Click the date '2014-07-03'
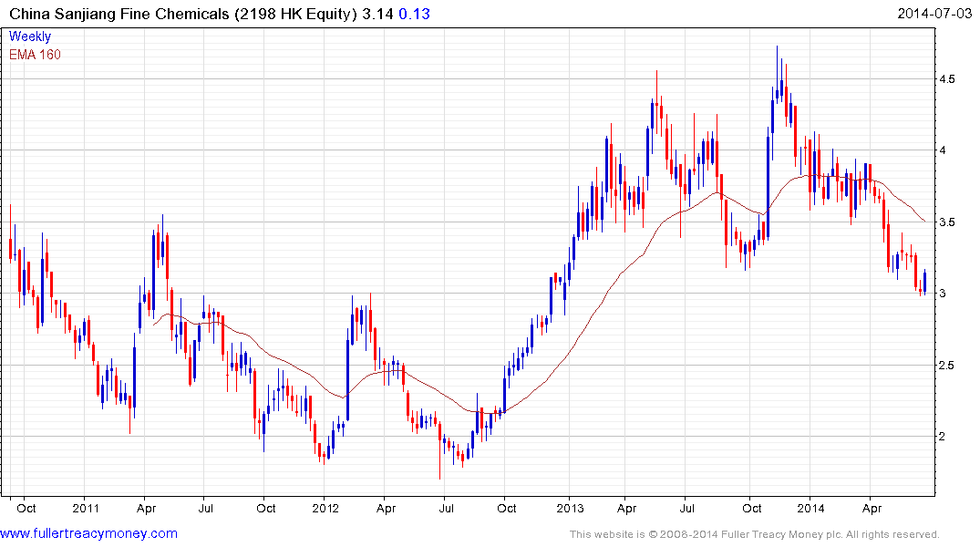This screenshot has height=547, width=980. click(935, 14)
